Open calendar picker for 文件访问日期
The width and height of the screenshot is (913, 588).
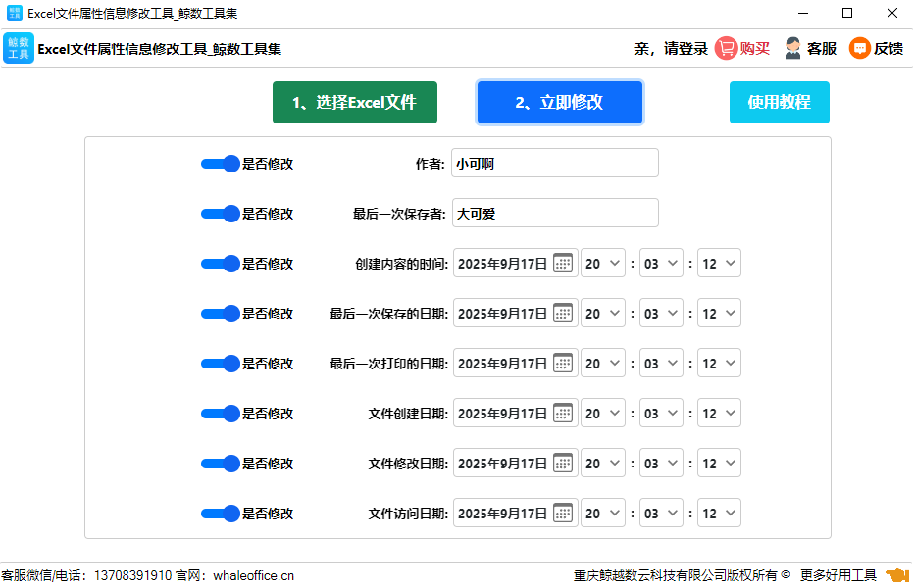(563, 513)
